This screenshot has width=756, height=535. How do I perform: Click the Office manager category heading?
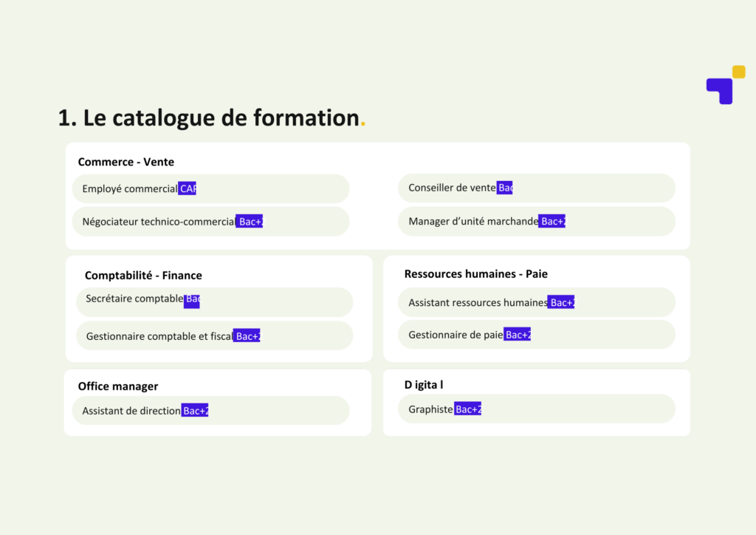click(118, 386)
